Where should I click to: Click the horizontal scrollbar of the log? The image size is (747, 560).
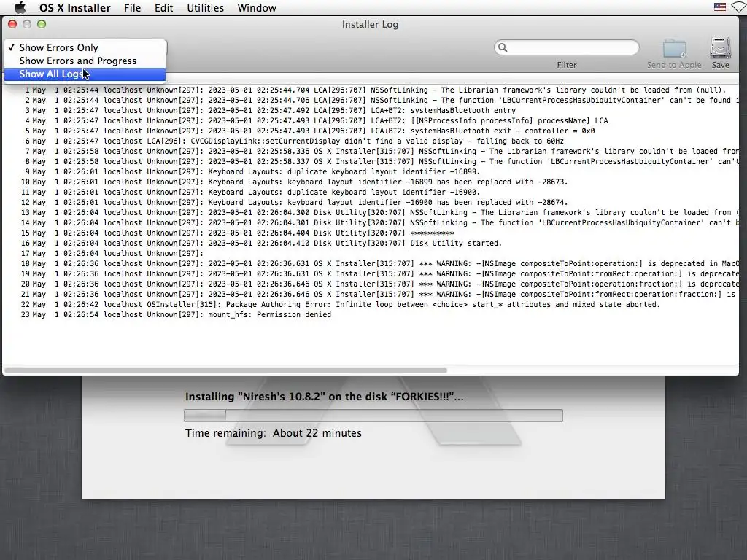click(x=226, y=370)
